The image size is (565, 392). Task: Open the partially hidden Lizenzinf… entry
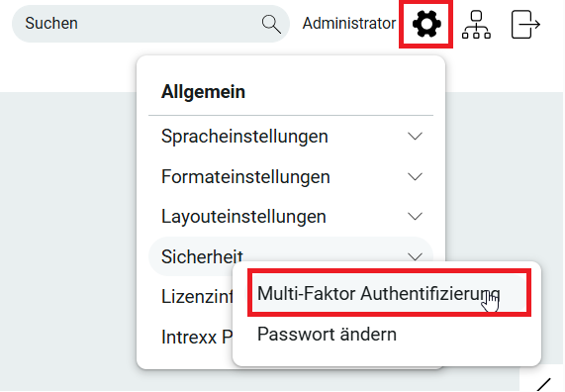click(x=197, y=297)
